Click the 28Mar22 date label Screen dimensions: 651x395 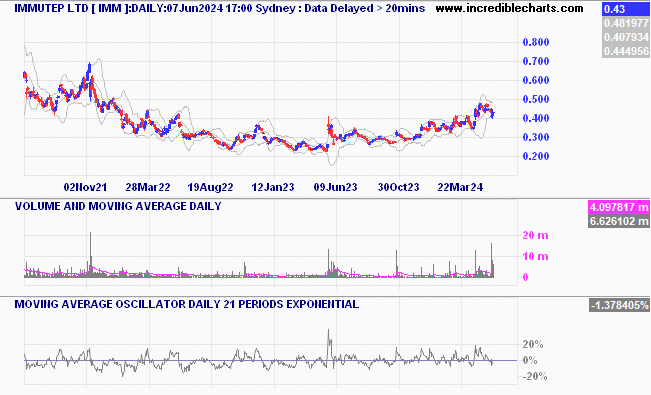148,187
